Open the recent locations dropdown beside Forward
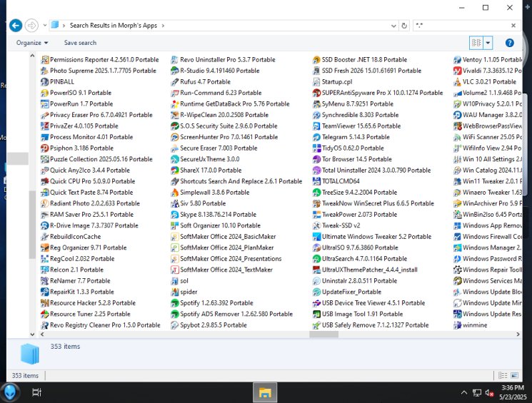Image resolution: width=532 pixels, height=403 pixels. click(x=45, y=26)
